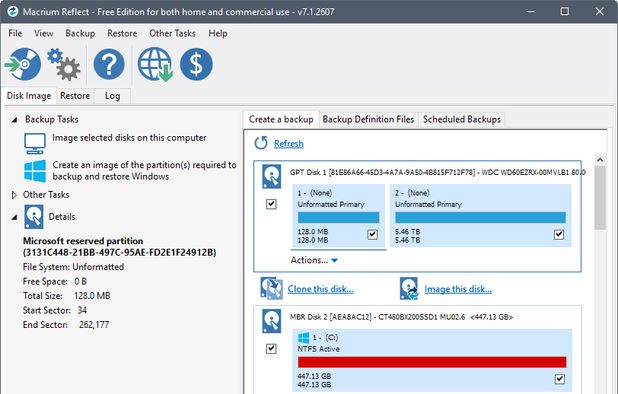This screenshot has width=618, height=394.
Task: Uncheck the MBR Disk 2 disk checkbox
Action: pos(271,349)
